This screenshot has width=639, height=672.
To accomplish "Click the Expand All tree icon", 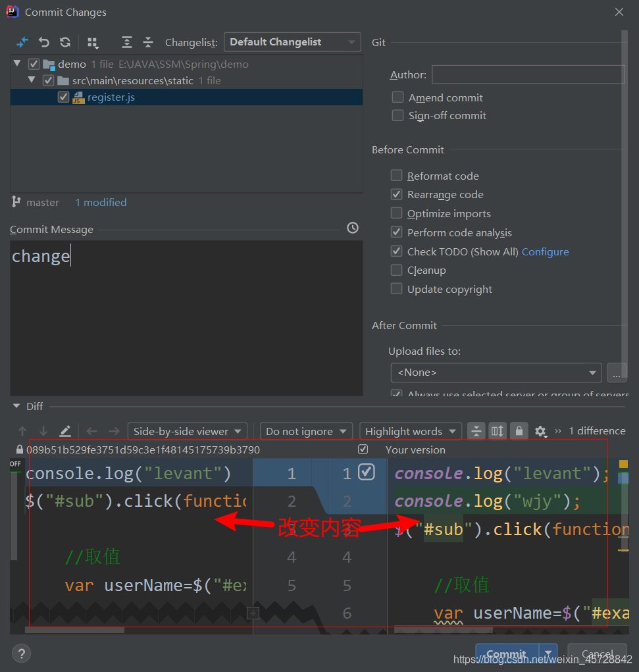I will tap(126, 42).
